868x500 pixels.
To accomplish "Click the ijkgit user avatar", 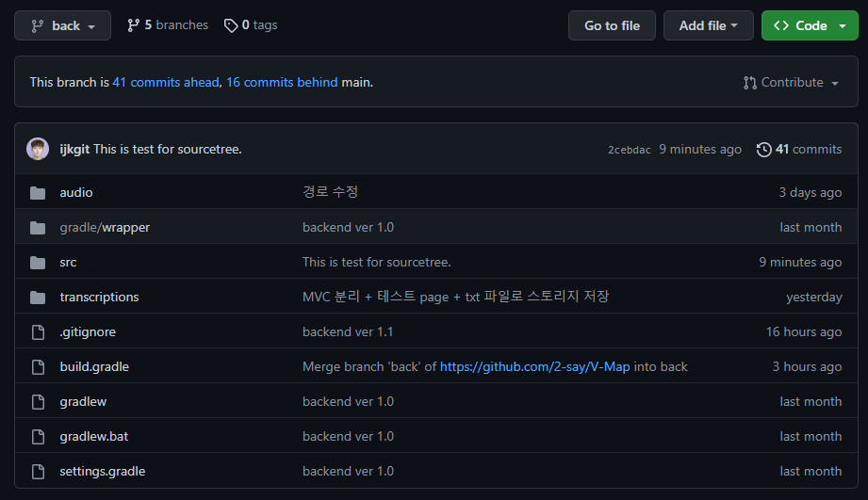I will point(38,149).
